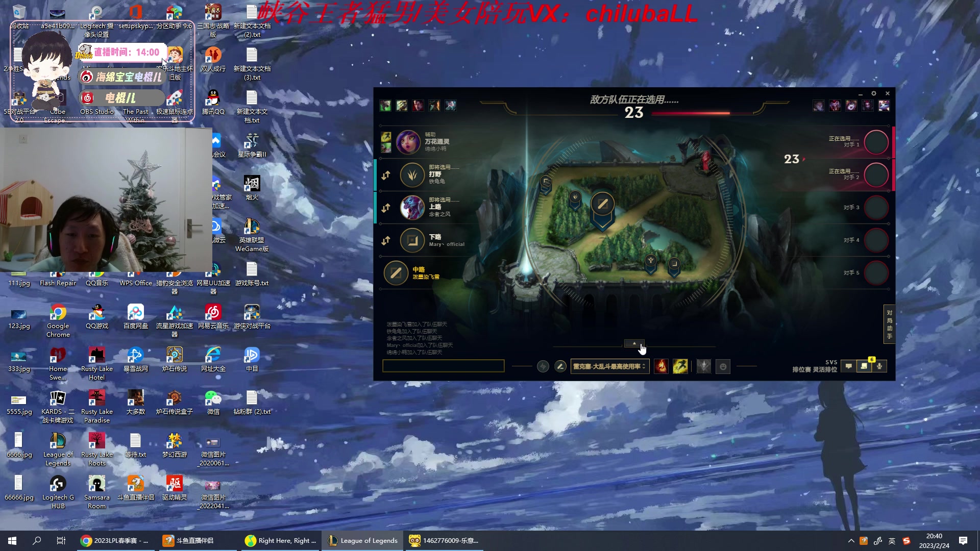Select the 游戏账号.txt file

tap(252, 274)
